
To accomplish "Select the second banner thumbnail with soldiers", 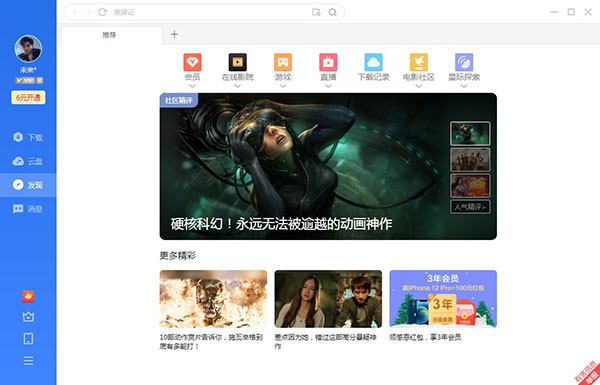I will [x=470, y=160].
